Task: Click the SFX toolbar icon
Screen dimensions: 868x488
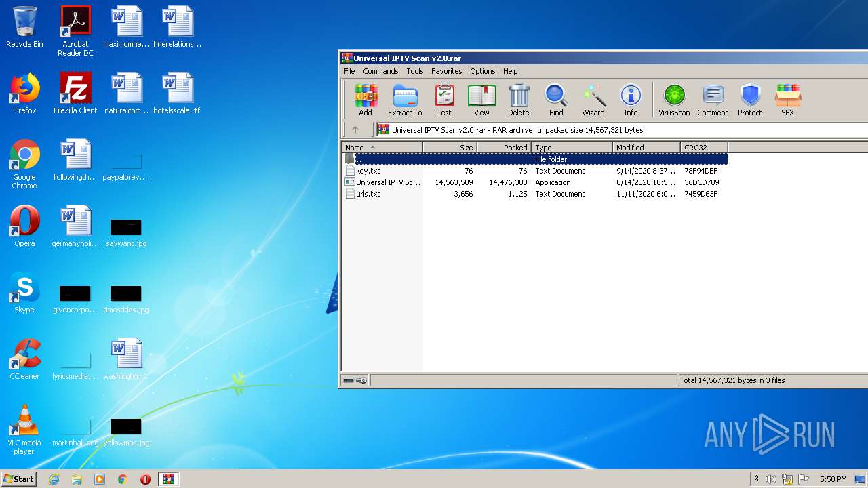Action: 788,100
